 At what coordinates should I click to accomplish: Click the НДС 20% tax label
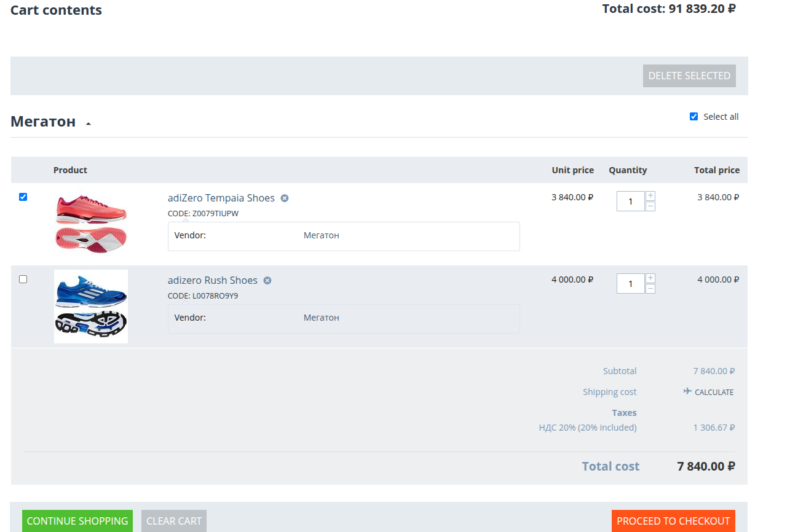(x=588, y=428)
